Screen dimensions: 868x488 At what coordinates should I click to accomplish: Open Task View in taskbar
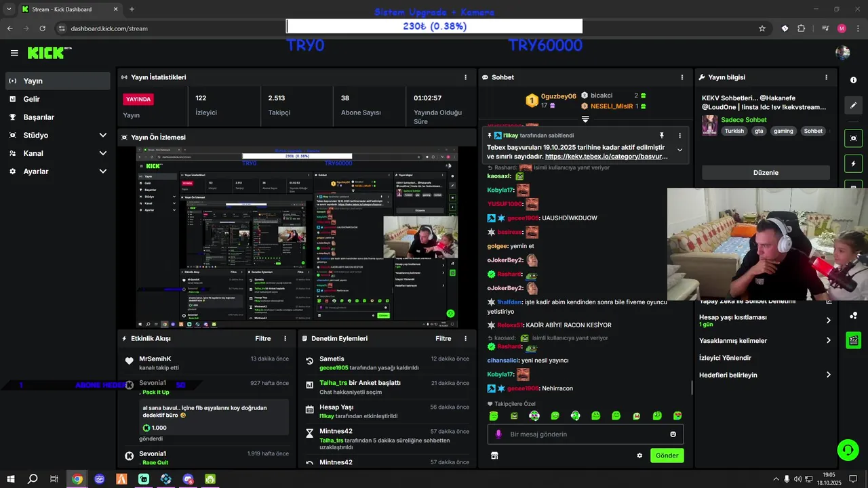click(54, 479)
